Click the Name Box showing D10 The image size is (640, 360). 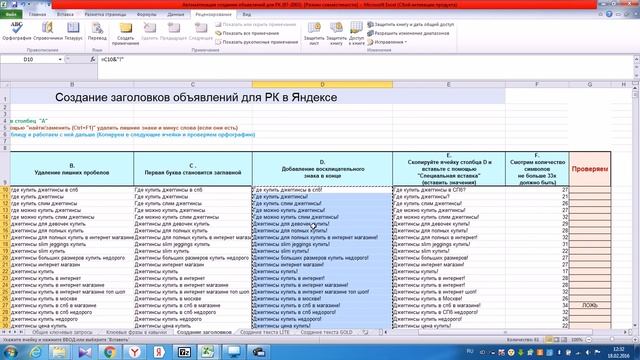[29, 60]
